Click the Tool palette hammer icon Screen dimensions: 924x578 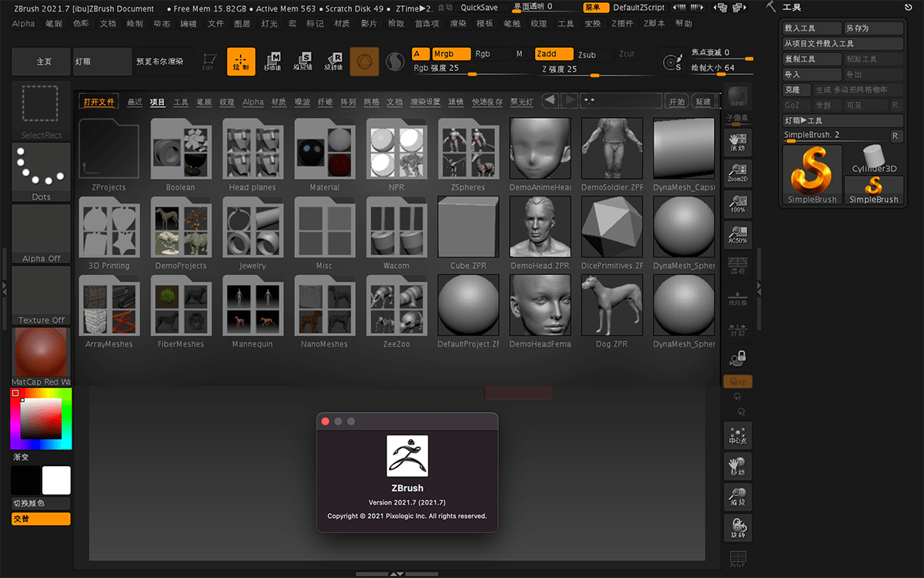(771, 6)
